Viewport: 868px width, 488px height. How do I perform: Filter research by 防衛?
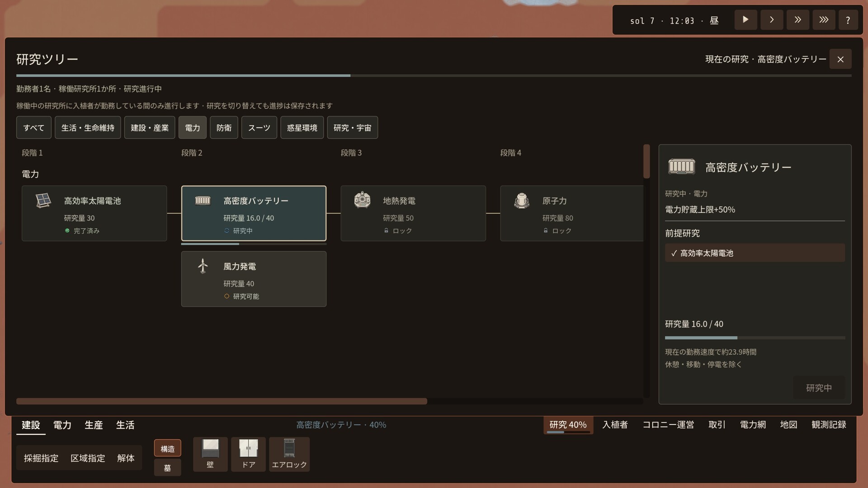click(x=224, y=127)
